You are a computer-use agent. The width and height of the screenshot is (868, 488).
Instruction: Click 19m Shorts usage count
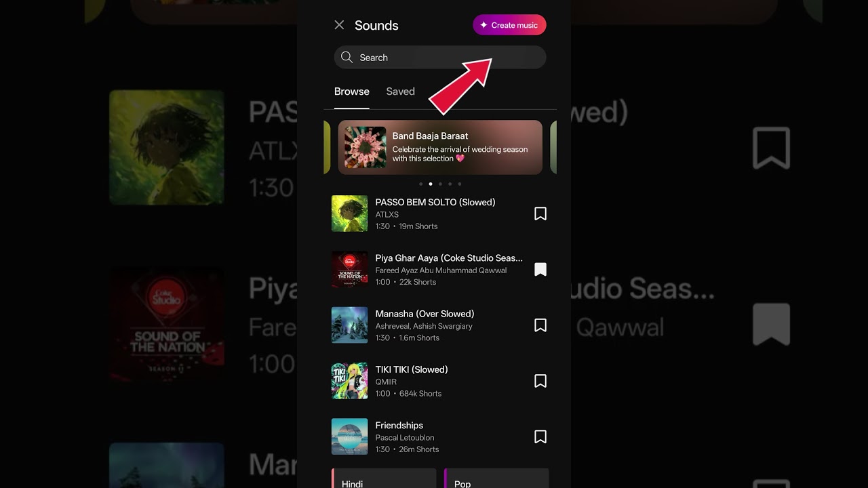pos(418,226)
